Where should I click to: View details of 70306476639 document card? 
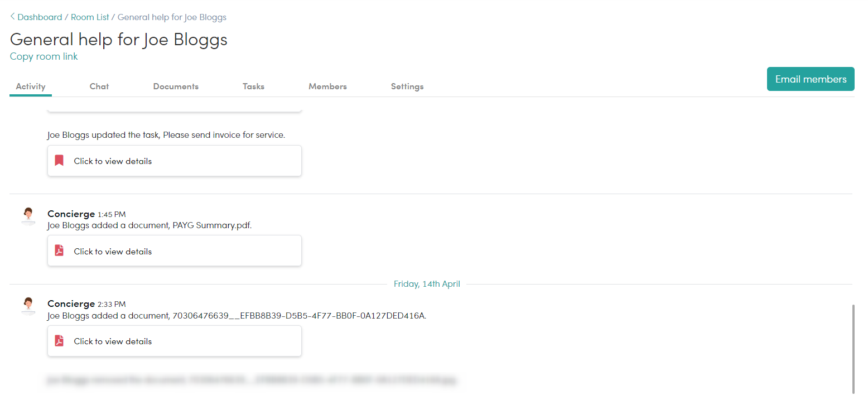(x=175, y=341)
